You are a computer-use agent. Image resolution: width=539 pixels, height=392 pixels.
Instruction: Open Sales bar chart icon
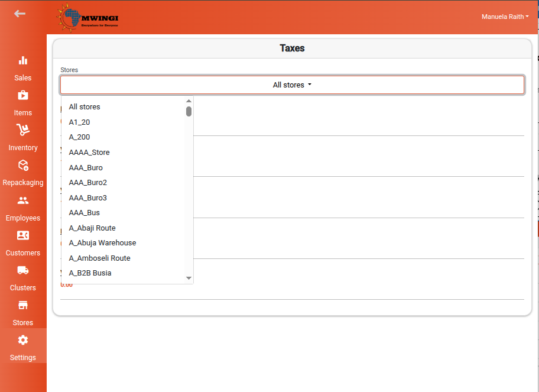tap(23, 60)
